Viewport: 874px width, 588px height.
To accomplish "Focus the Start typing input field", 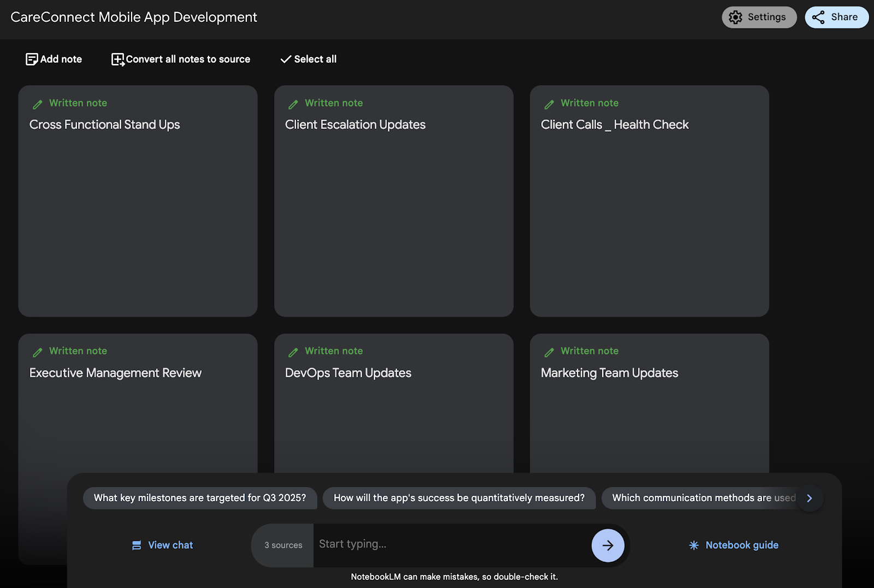I will (451, 544).
